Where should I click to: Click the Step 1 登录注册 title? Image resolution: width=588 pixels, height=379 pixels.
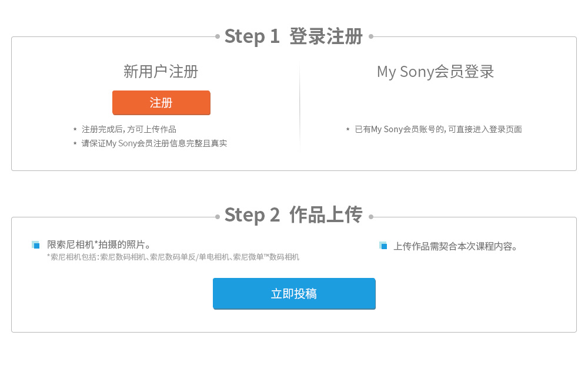(293, 36)
